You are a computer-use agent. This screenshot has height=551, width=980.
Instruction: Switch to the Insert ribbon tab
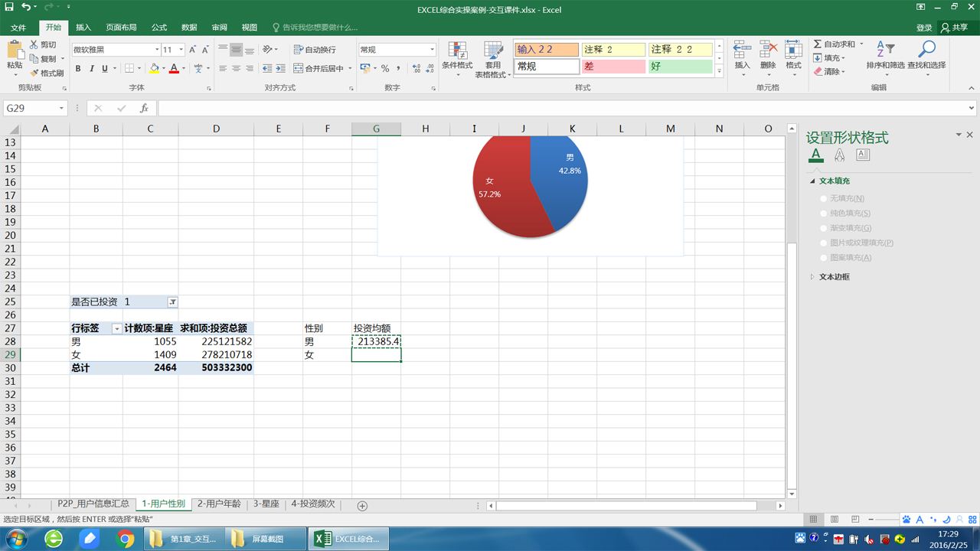(83, 28)
